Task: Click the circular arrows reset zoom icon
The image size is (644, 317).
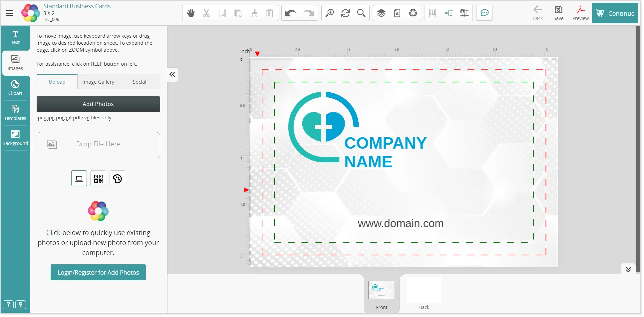Action: click(x=345, y=13)
